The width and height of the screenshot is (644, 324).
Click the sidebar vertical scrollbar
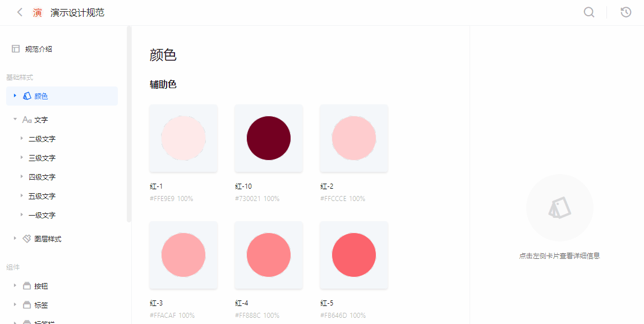coord(129,124)
